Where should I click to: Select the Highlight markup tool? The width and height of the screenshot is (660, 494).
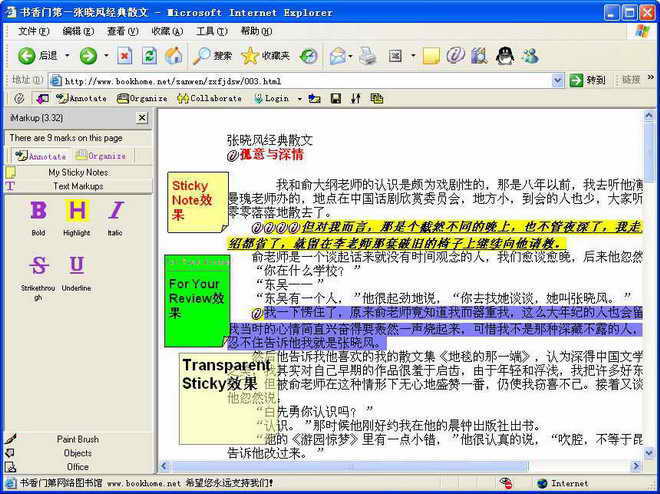pos(77,212)
